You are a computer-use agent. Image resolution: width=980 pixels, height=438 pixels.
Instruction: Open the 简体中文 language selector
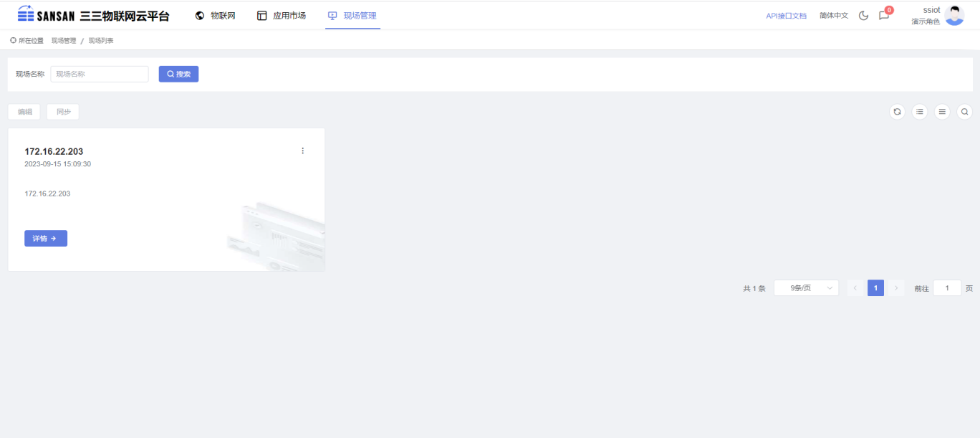(834, 15)
